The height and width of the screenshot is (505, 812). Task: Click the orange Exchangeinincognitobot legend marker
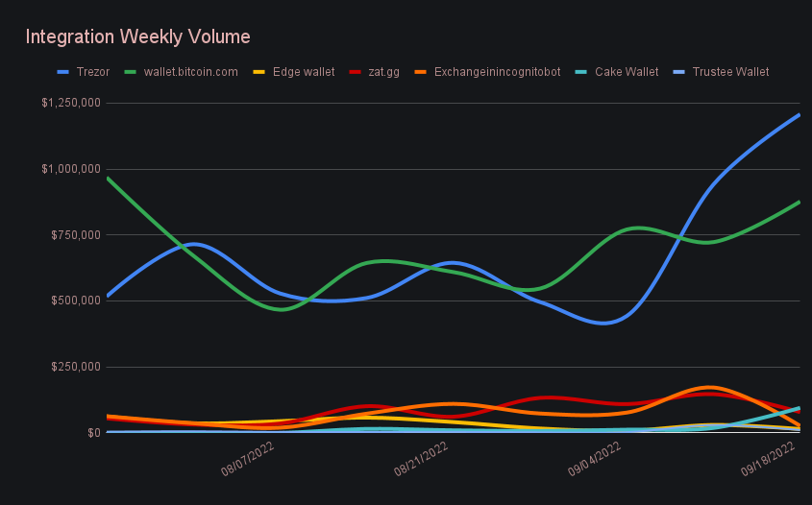422,72
